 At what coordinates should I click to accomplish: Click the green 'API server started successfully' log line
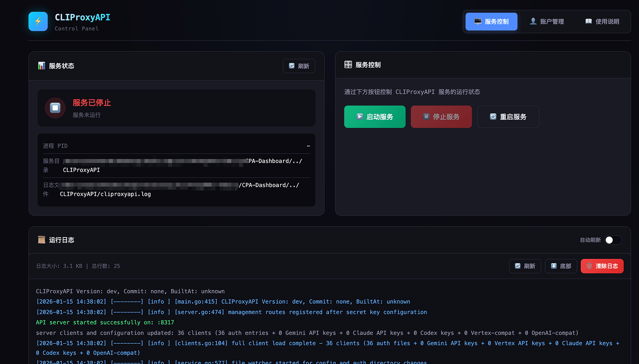point(105,322)
